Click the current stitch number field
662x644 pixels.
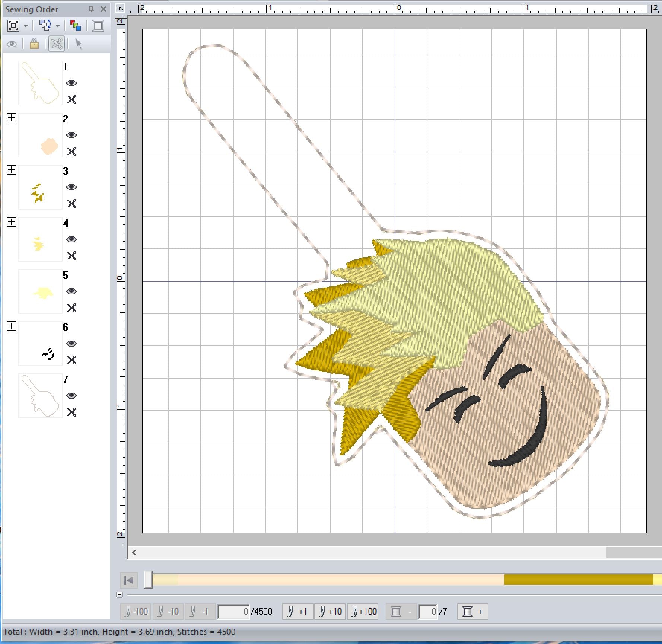pos(233,612)
